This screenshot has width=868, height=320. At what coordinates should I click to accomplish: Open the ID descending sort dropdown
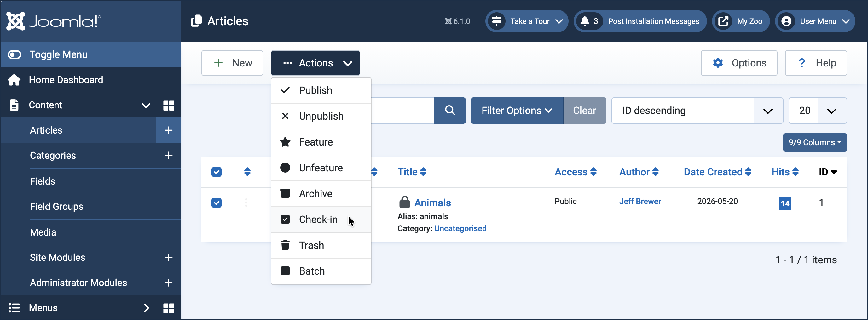click(x=697, y=111)
